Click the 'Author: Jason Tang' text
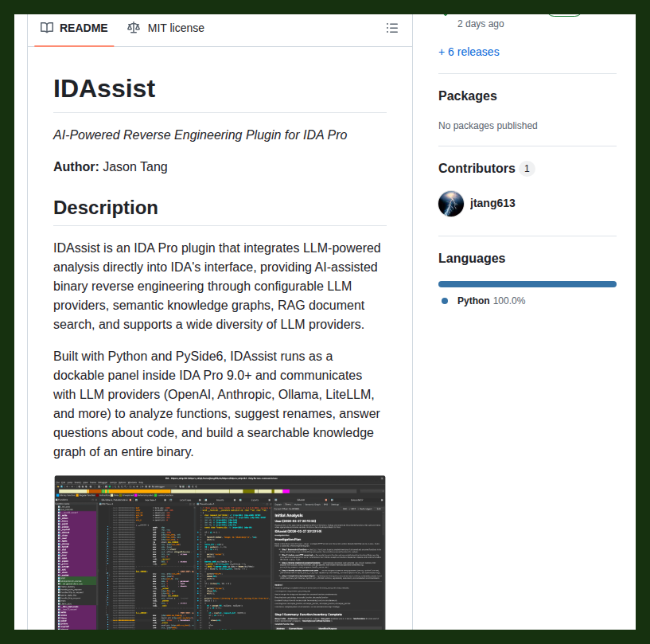Image resolution: width=650 pixels, height=644 pixels. (x=111, y=166)
